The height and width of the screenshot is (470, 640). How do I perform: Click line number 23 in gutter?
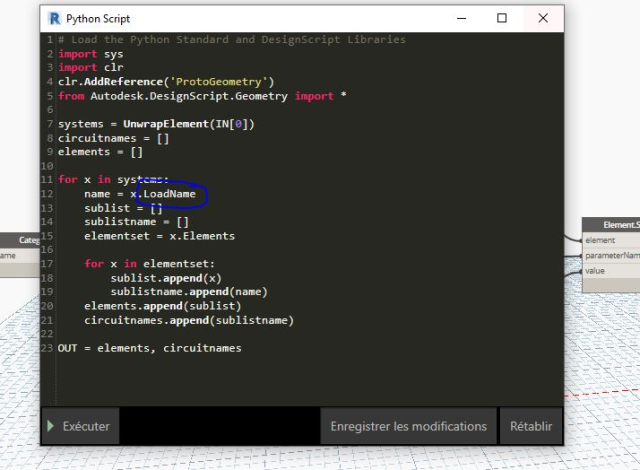[47, 348]
